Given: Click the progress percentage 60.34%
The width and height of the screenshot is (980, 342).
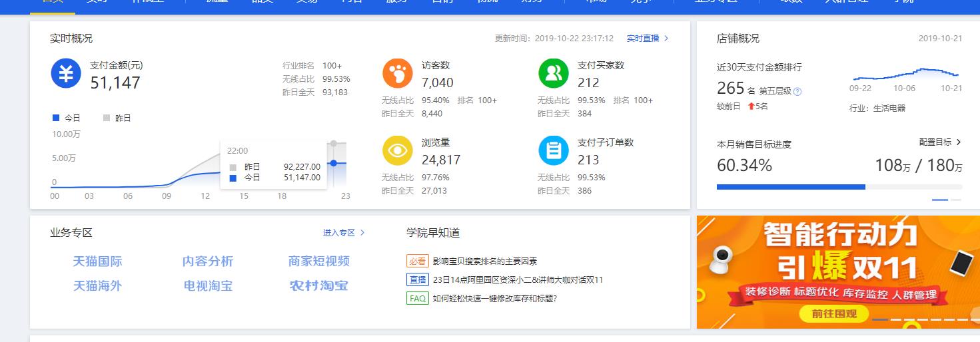Looking at the screenshot, I should pyautogui.click(x=744, y=165).
